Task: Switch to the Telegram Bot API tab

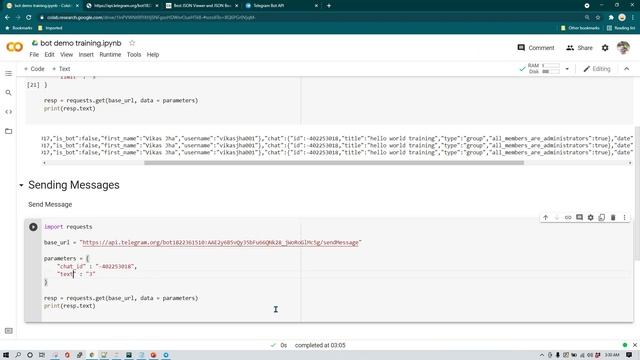Action: (282, 6)
